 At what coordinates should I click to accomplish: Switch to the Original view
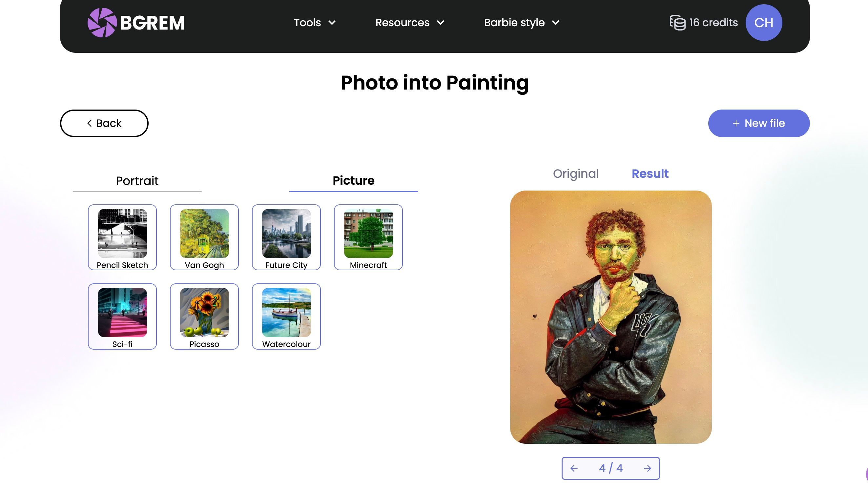575,173
